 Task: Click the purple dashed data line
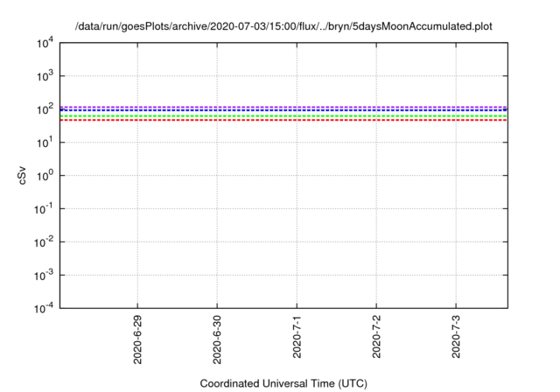[283, 107]
